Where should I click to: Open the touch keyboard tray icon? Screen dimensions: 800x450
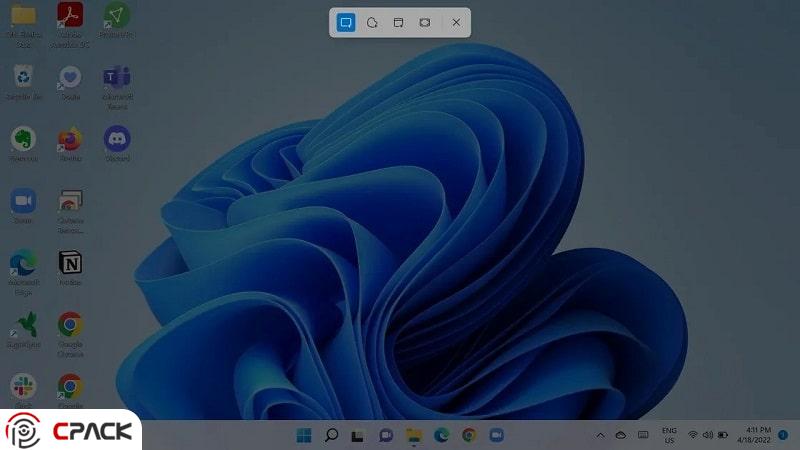coord(643,435)
